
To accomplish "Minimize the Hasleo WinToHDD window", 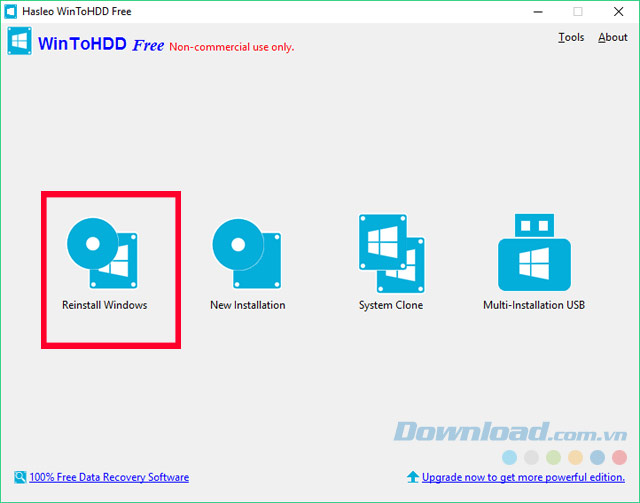I will (538, 12).
